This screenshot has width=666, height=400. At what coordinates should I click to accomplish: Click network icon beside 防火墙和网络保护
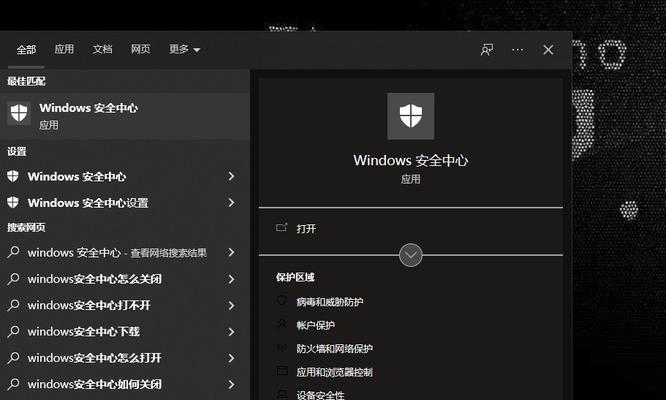(x=282, y=348)
